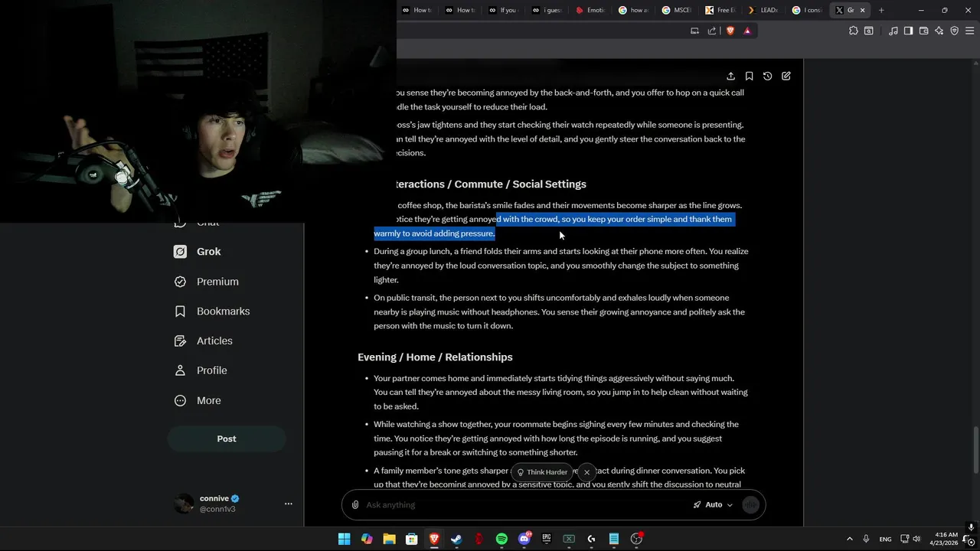Viewport: 980px width, 551px height.
Task: Launch Spotify from the taskbar
Action: tap(501, 539)
